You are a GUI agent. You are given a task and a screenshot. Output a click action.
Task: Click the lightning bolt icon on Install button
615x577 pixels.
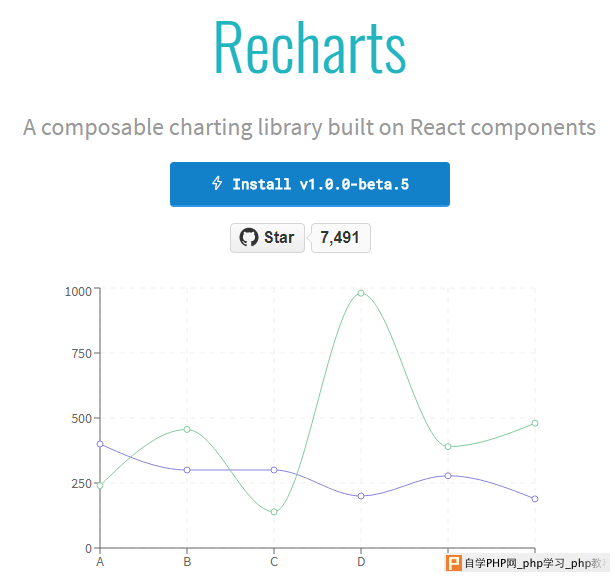point(217,184)
